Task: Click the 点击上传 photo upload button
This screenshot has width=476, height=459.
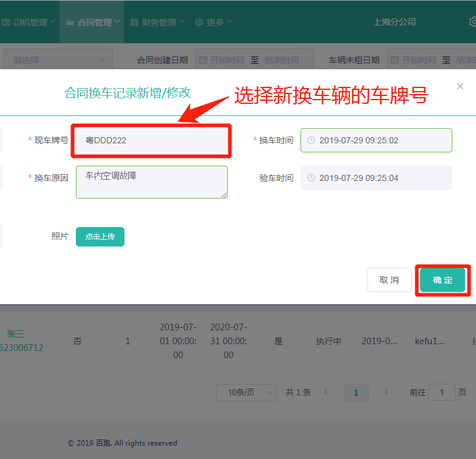Action: (x=100, y=237)
